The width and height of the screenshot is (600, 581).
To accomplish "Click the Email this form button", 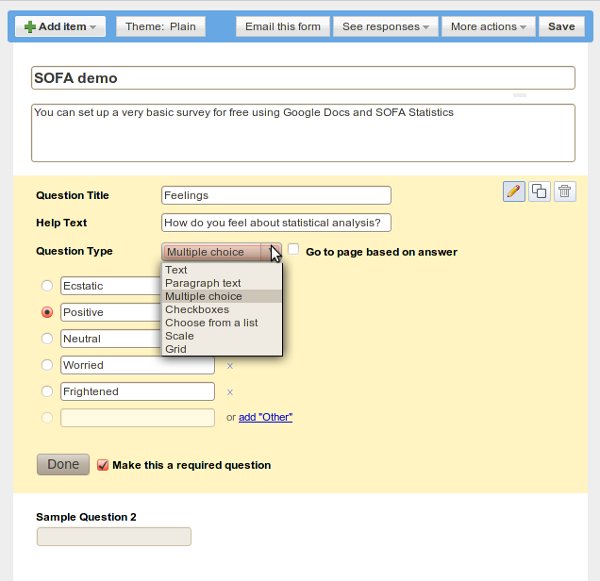I will (283, 27).
